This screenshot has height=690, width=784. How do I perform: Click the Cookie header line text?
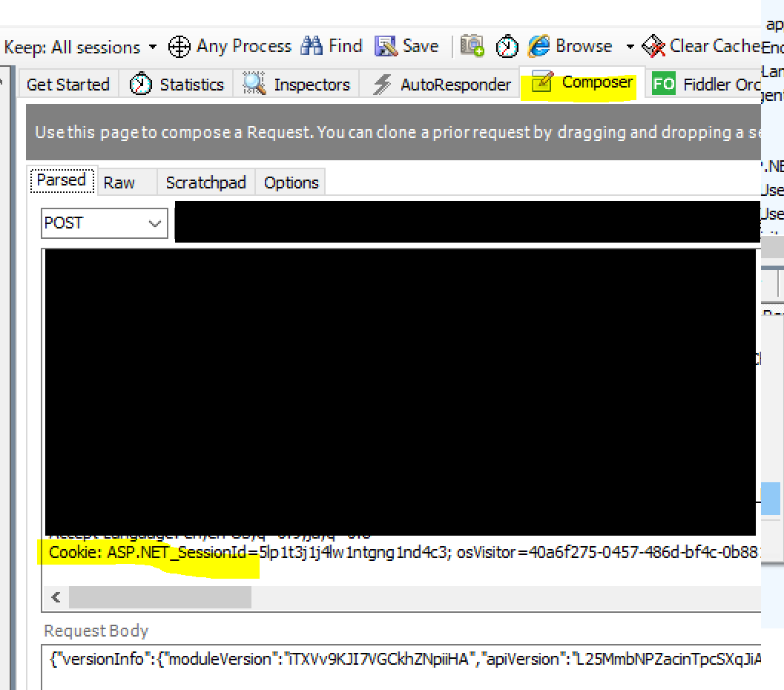tap(405, 553)
